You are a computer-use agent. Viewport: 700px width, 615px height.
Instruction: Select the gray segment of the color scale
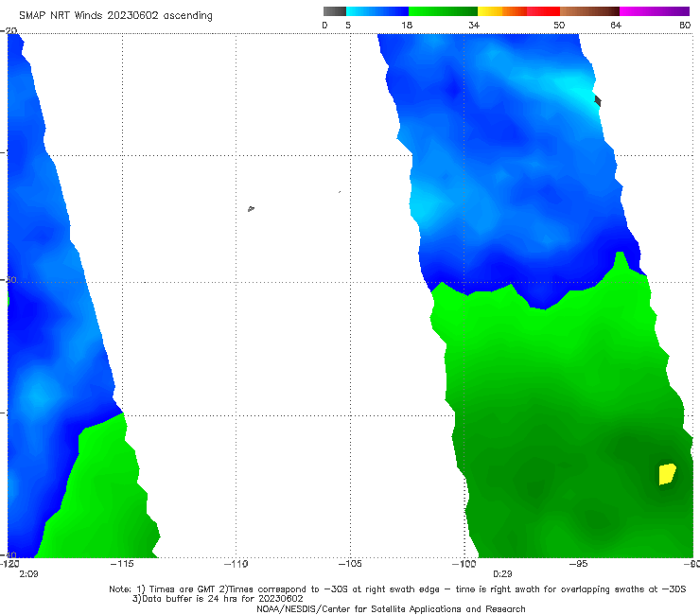click(x=334, y=11)
